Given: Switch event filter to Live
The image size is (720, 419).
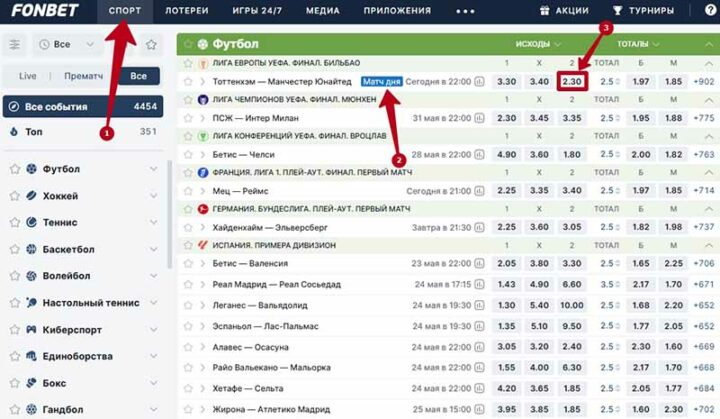Looking at the screenshot, I should pyautogui.click(x=27, y=76).
